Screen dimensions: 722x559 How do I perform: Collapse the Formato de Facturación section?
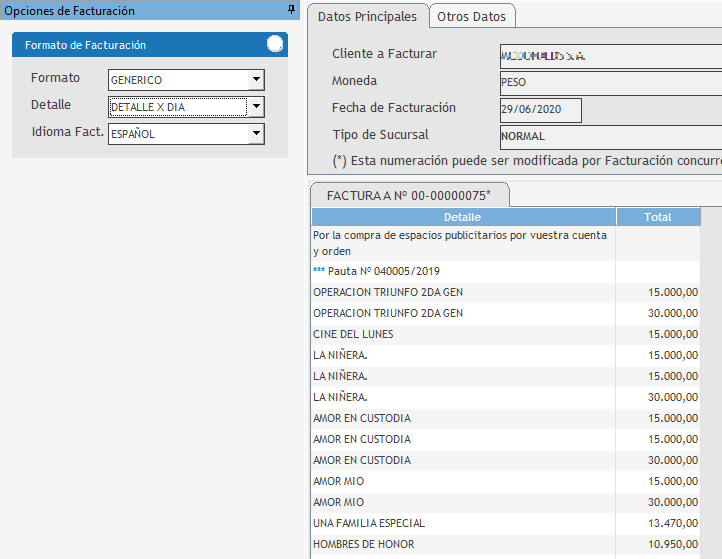pos(275,44)
